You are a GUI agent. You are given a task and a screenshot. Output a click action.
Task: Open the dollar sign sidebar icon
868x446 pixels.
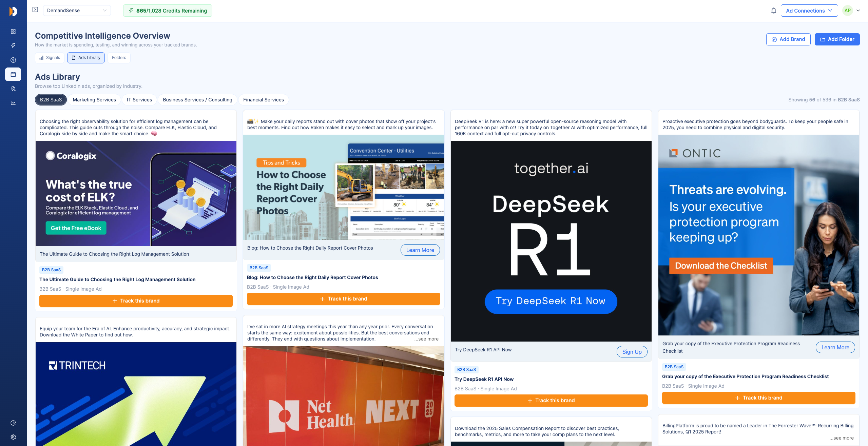tap(13, 60)
